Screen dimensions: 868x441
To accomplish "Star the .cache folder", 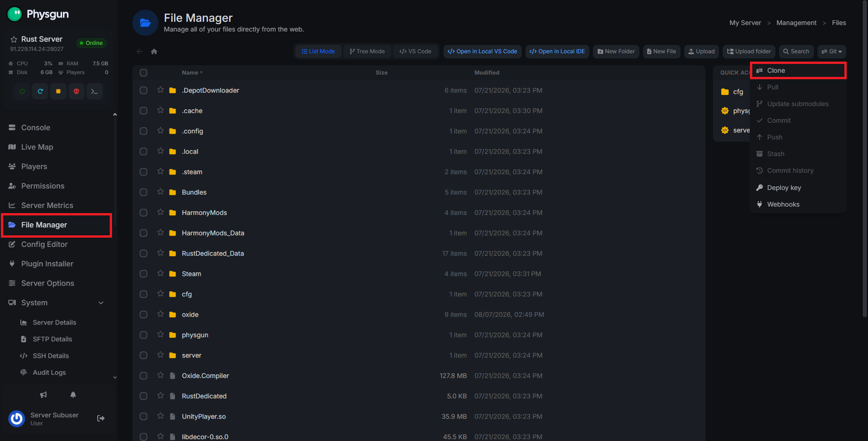I will tap(160, 110).
